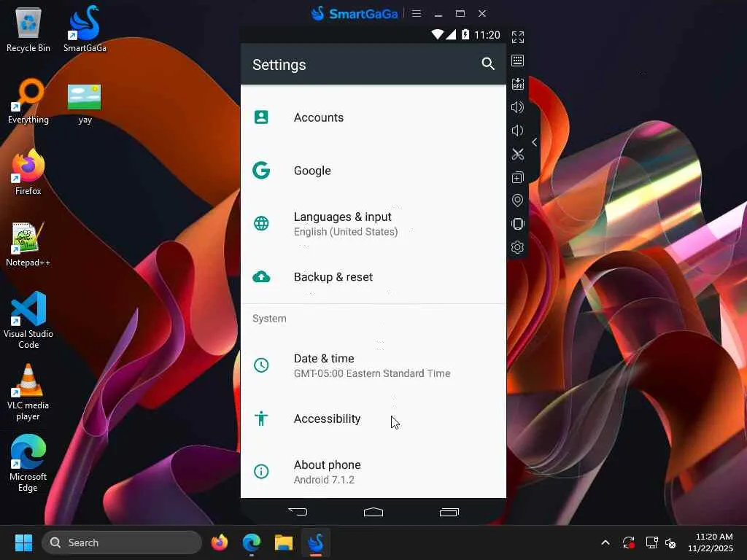This screenshot has width=747, height=560.
Task: Open the location pin tool
Action: pyautogui.click(x=517, y=201)
